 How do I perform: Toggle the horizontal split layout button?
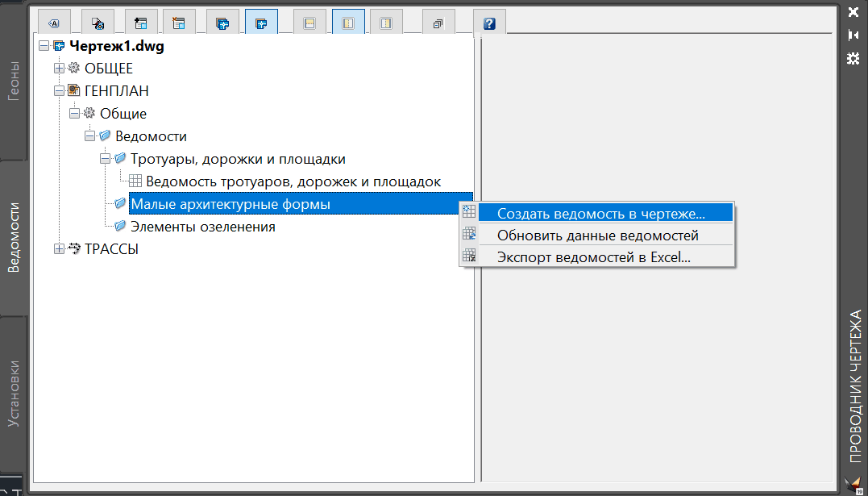[309, 23]
